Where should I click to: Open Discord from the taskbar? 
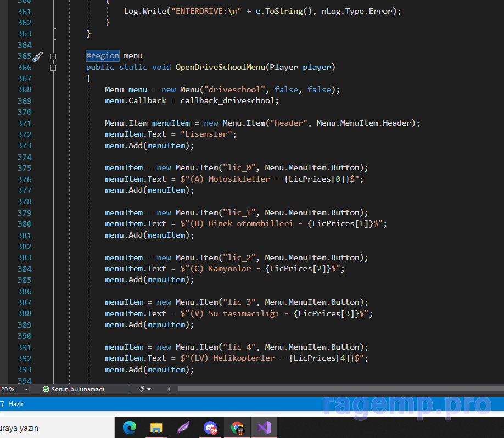pos(210,428)
